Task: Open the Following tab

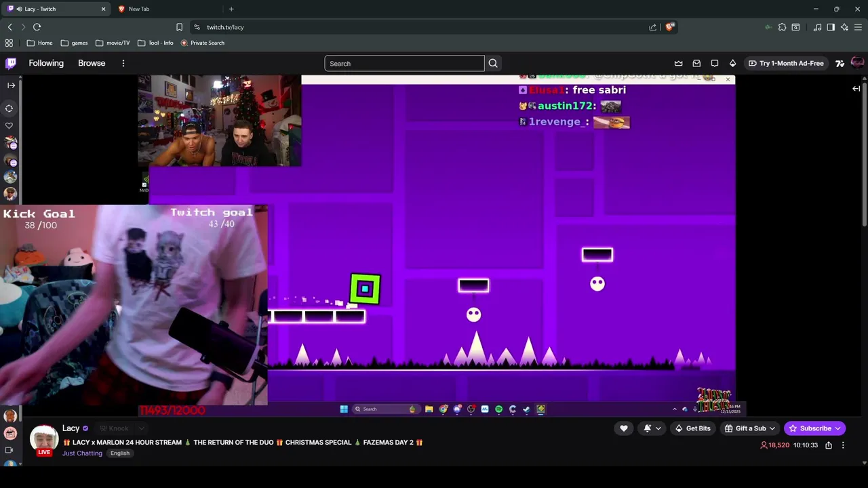Action: 46,63
